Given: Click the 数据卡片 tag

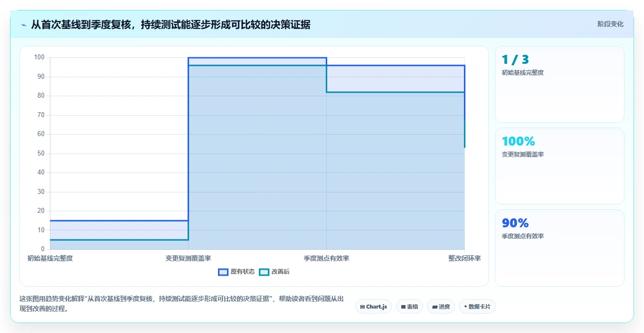Looking at the screenshot, I should (x=477, y=307).
